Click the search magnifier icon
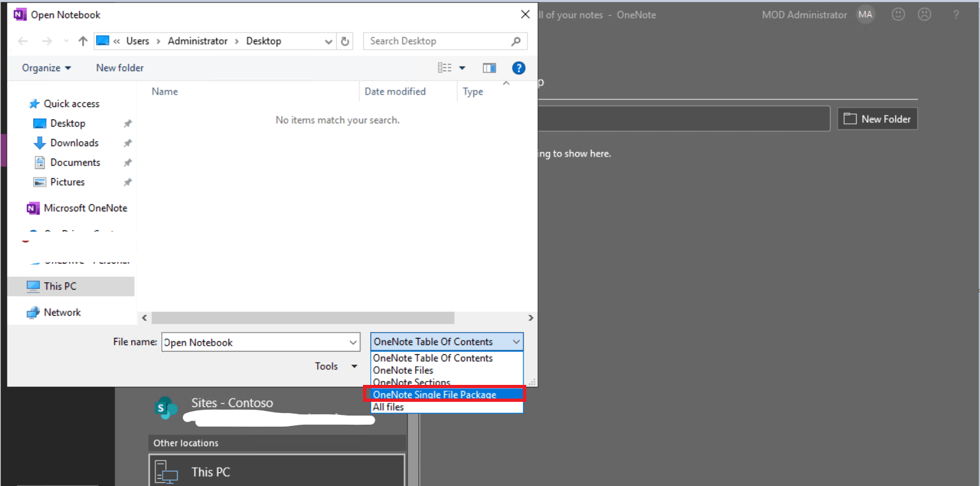Viewport: 980px width, 486px height. [516, 41]
